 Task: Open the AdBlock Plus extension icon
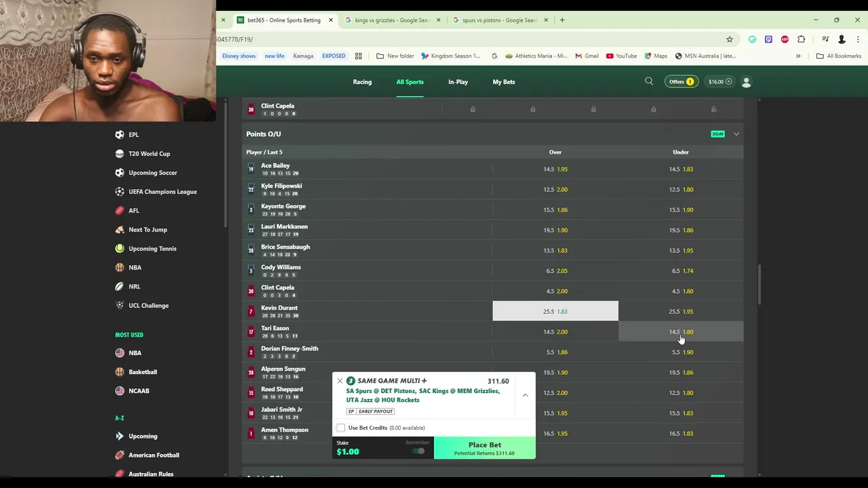click(785, 39)
